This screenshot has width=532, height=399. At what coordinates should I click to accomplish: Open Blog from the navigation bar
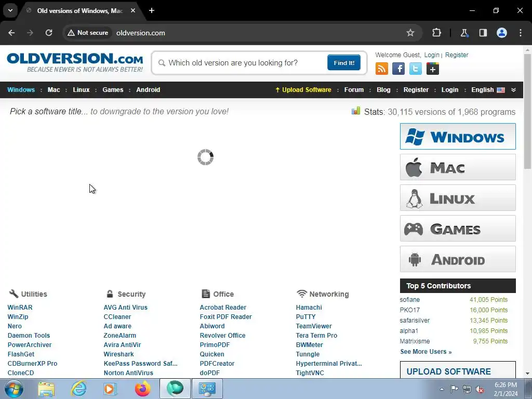point(383,90)
